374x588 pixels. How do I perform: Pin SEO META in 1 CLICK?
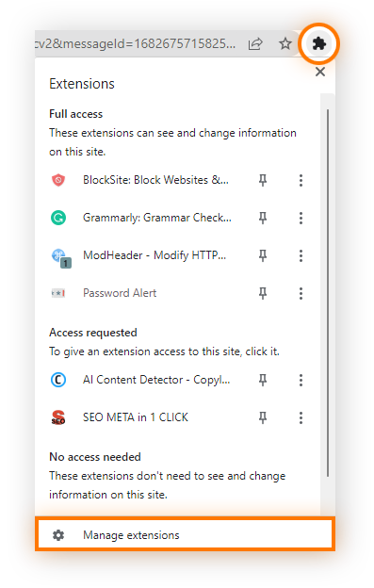tap(263, 417)
